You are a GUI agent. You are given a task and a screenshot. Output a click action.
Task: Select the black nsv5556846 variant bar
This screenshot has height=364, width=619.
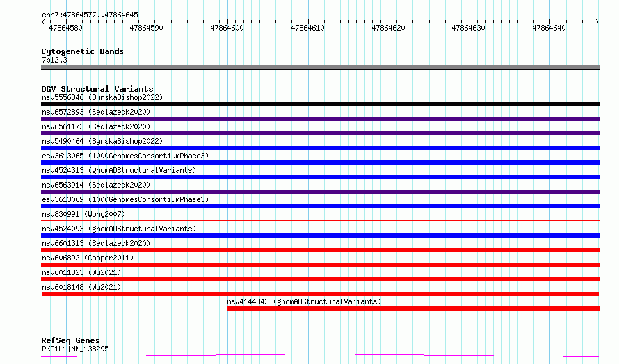[320, 104]
